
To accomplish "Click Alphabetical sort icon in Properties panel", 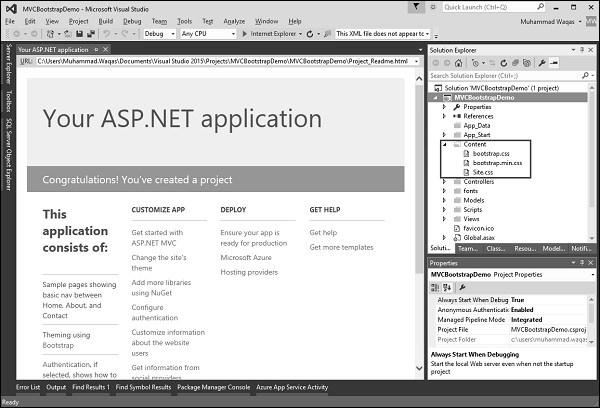I will (447, 286).
